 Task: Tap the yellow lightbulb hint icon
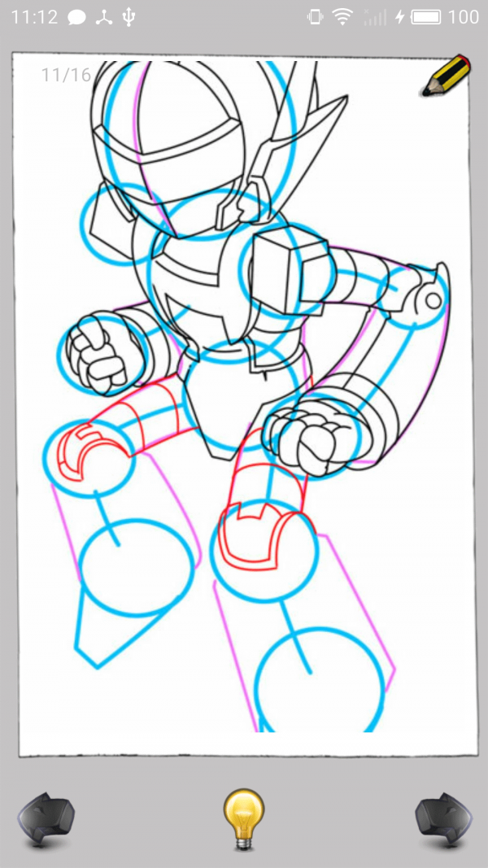tap(243, 819)
